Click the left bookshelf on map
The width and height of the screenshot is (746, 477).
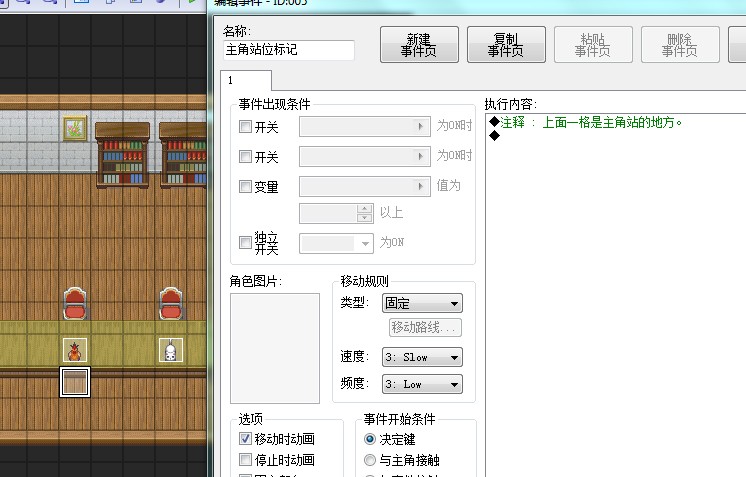pos(123,155)
